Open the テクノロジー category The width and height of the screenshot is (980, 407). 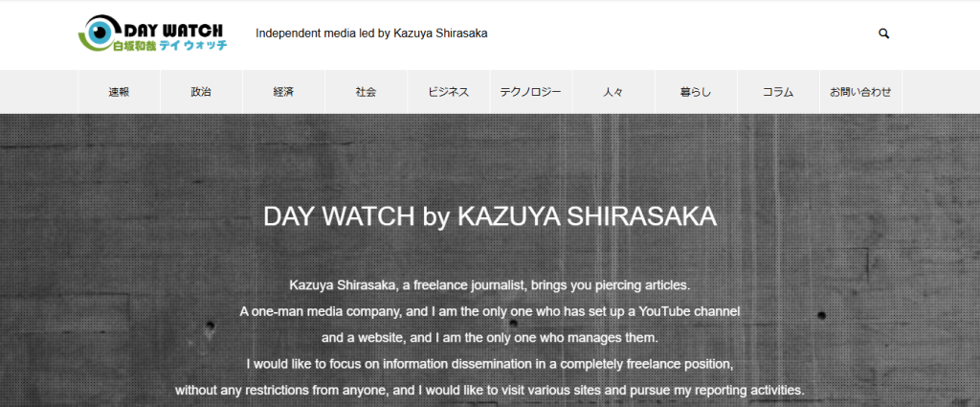(x=530, y=92)
